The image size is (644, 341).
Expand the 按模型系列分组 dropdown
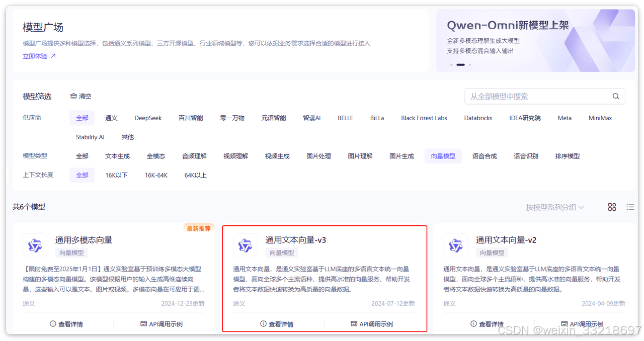point(555,207)
